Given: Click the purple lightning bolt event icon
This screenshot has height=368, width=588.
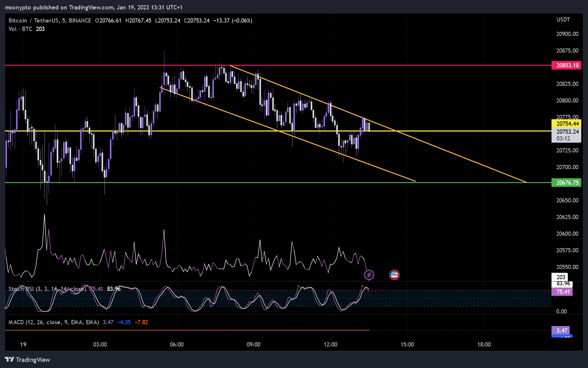Looking at the screenshot, I should tap(369, 275).
